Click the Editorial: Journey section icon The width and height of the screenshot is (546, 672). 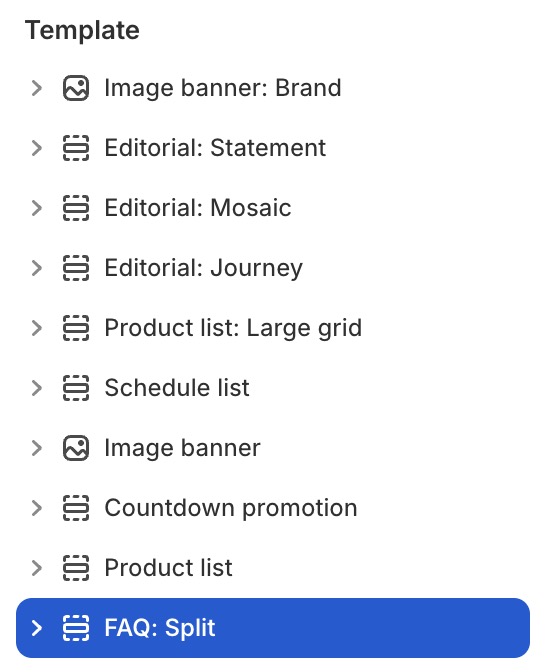point(76,268)
